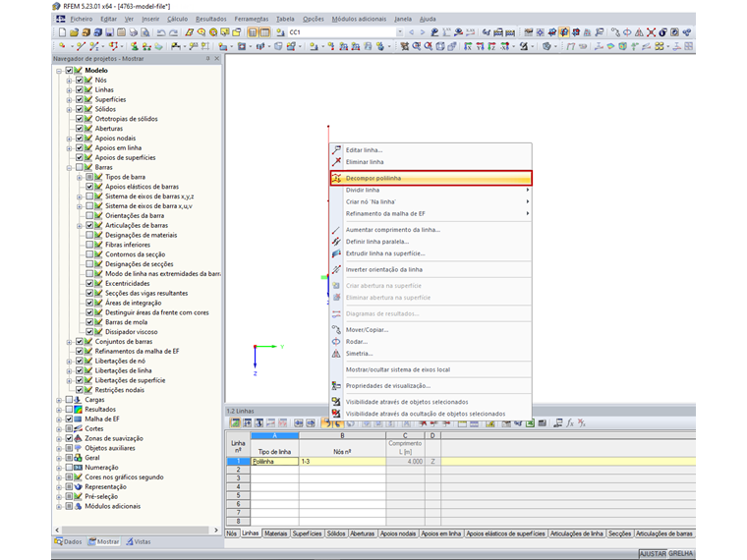
Task: Switch to the Vistas navigator tab
Action: 139,541
